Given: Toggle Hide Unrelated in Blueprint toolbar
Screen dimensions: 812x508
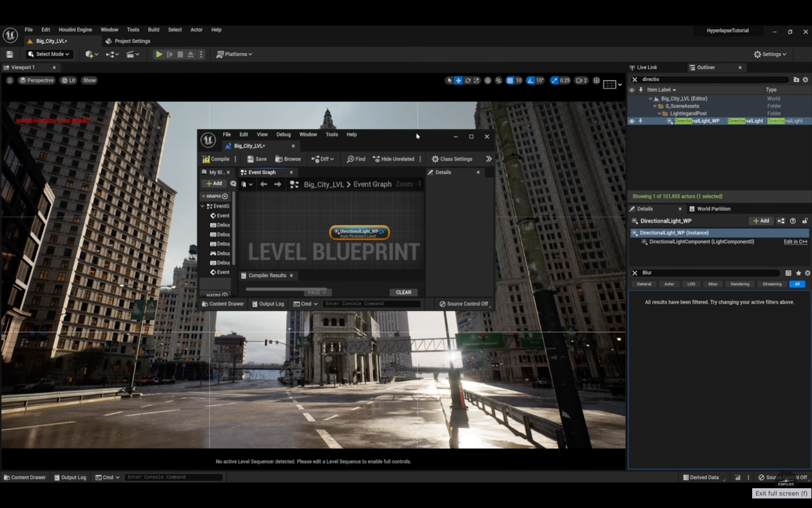Looking at the screenshot, I should (x=394, y=159).
